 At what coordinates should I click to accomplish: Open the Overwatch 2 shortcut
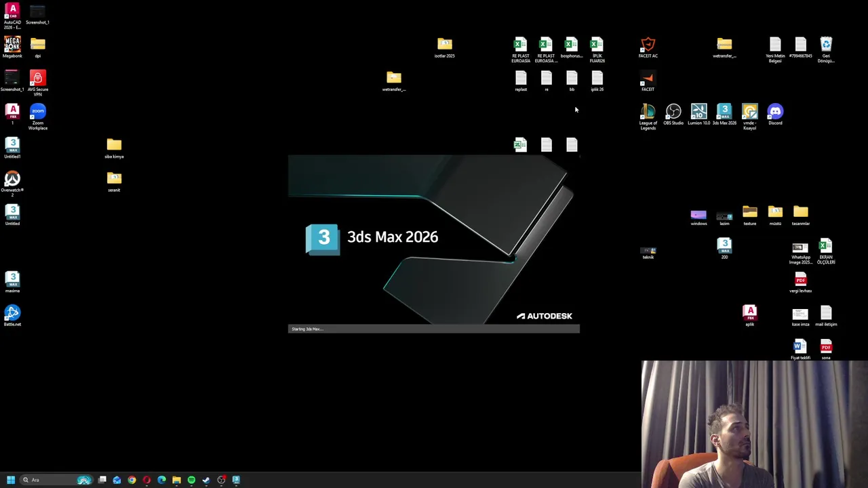[x=12, y=183]
